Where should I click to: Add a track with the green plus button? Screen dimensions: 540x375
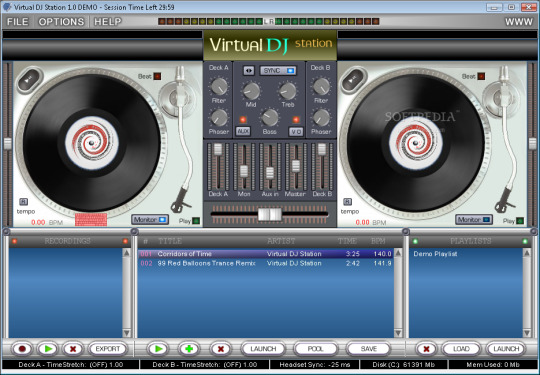tap(189, 349)
